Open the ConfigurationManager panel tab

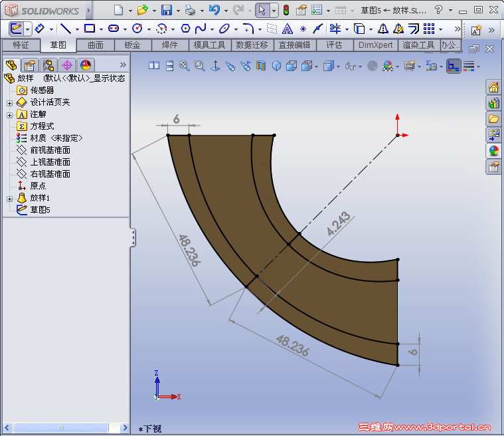[48, 65]
